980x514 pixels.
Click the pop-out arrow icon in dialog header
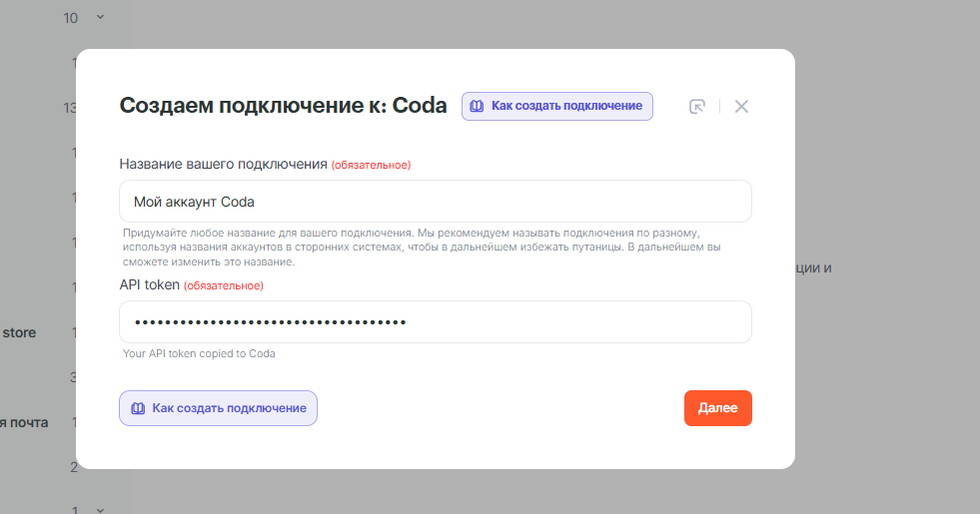tap(697, 107)
